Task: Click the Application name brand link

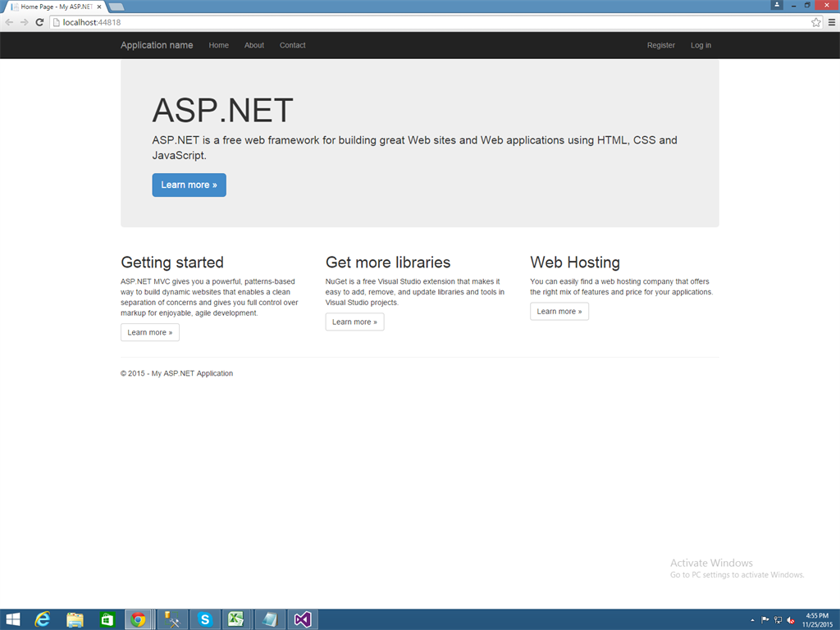Action: 157,45
